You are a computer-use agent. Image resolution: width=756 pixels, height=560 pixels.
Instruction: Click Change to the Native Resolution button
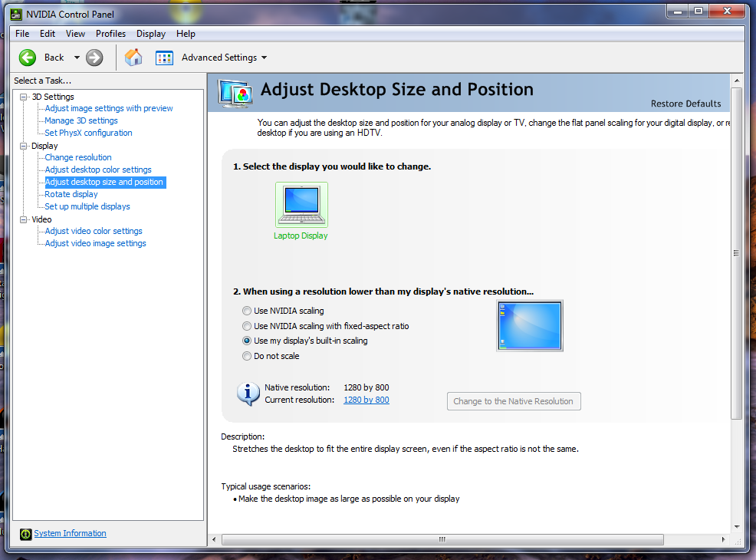pyautogui.click(x=514, y=401)
